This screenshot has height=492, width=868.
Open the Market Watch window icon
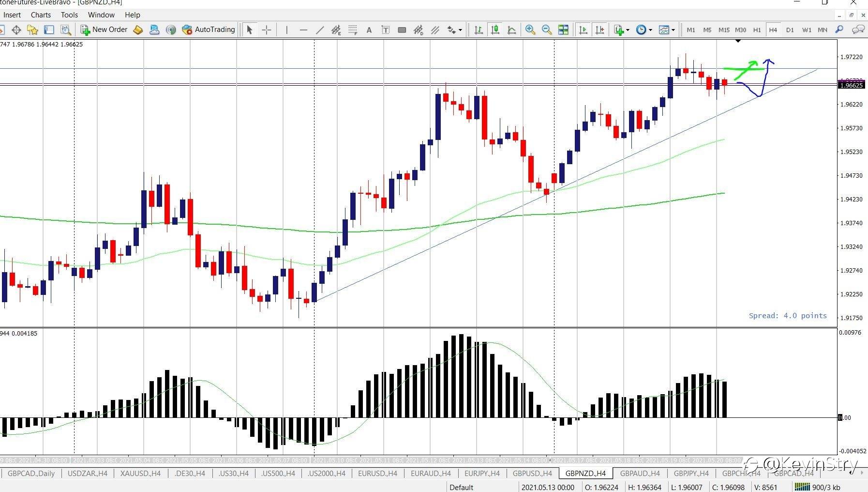[1, 30]
